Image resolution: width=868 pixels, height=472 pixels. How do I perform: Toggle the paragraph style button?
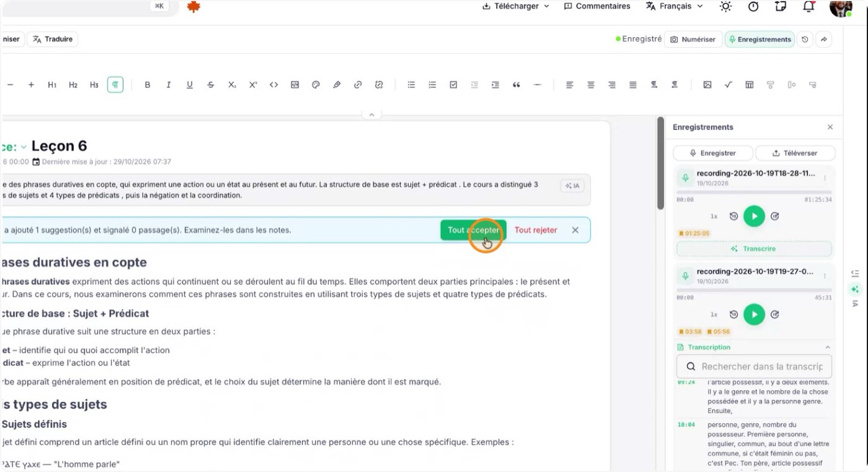115,85
